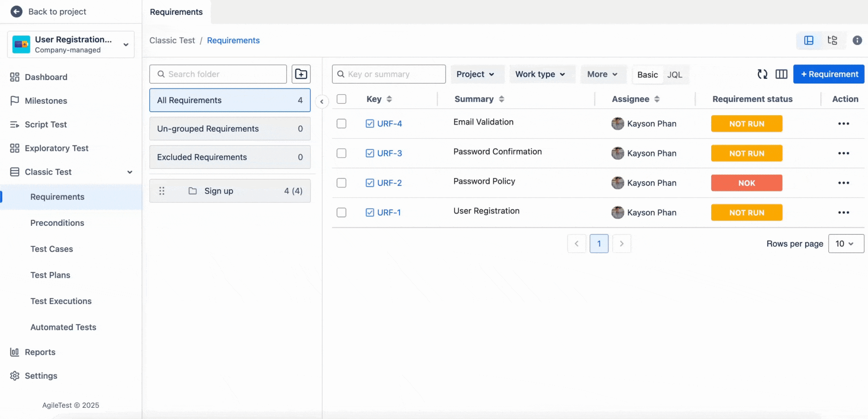
Task: Expand Rows per page dropdown
Action: coord(846,244)
